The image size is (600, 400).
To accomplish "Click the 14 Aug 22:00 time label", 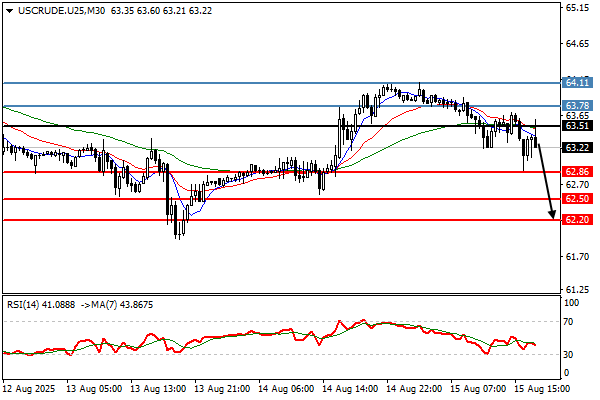I will tap(414, 389).
